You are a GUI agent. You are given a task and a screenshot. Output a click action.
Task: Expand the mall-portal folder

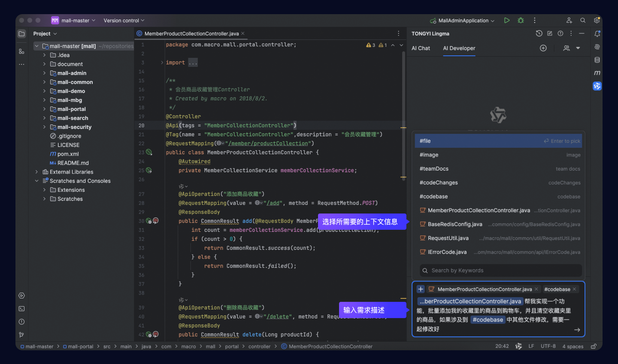[44, 109]
